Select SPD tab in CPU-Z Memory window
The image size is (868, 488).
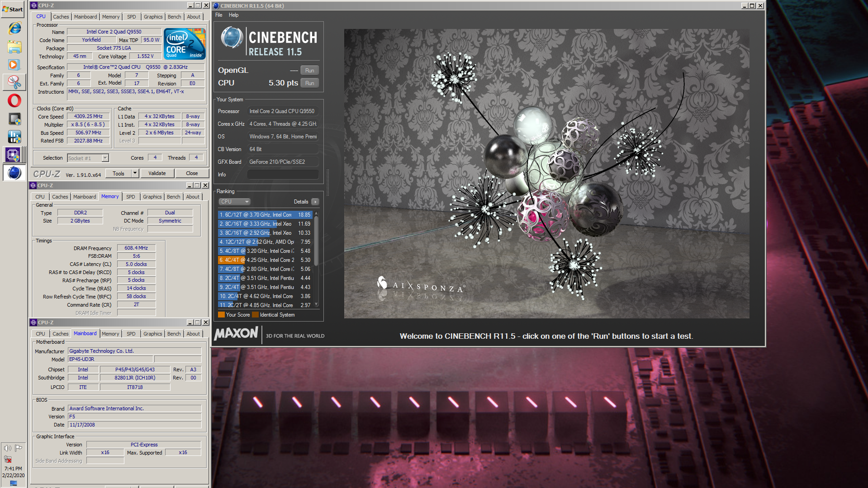(x=130, y=197)
